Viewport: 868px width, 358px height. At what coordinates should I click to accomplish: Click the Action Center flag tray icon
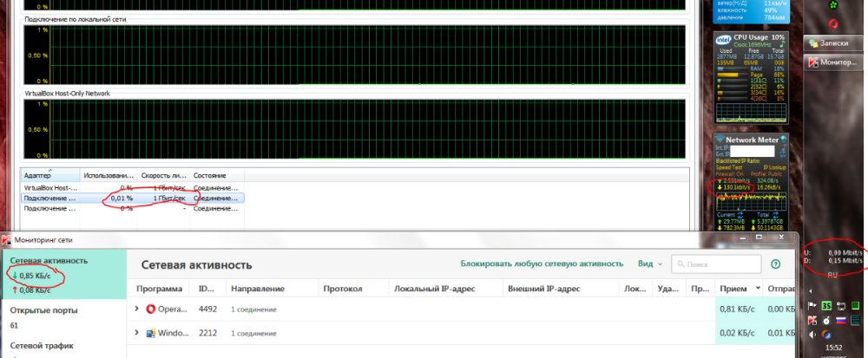812,305
